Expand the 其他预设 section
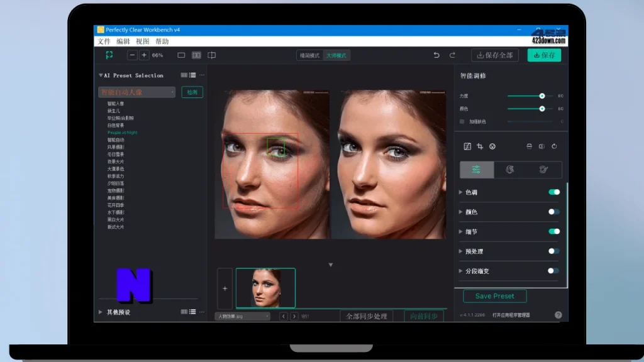The width and height of the screenshot is (644, 362). [x=101, y=312]
